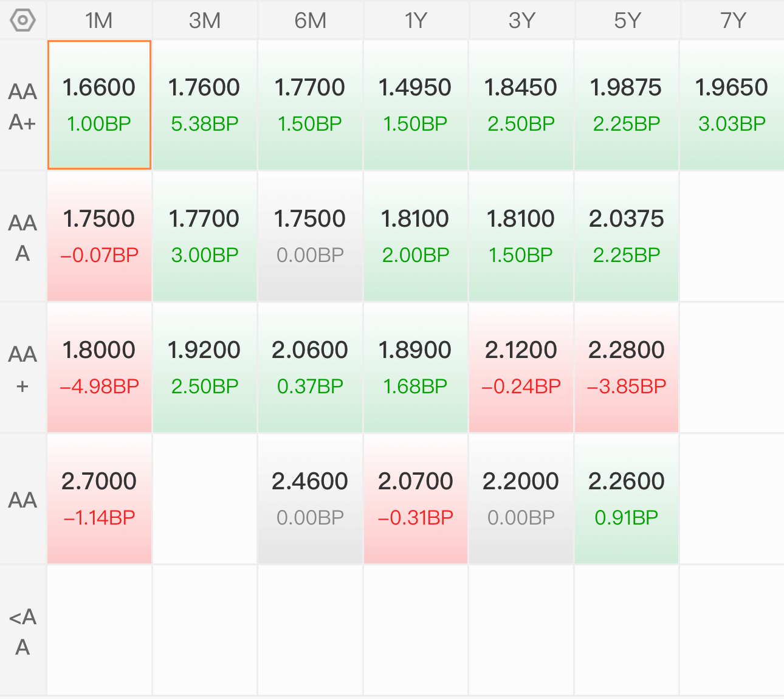This screenshot has height=699, width=784.
Task: Click AAA 5Y cell 2.0375
Action: click(627, 236)
